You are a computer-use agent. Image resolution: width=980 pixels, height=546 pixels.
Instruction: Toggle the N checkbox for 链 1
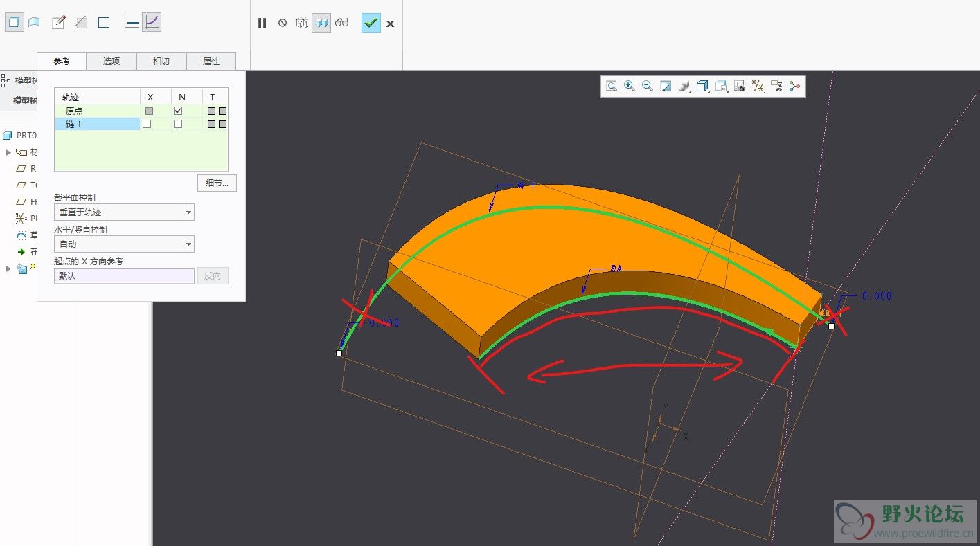(x=178, y=124)
